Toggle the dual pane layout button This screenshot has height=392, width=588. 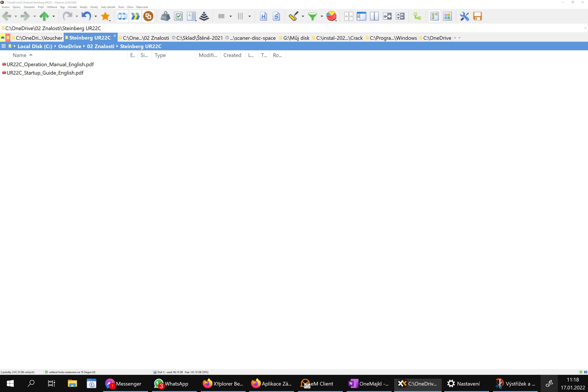pyautogui.click(x=374, y=16)
